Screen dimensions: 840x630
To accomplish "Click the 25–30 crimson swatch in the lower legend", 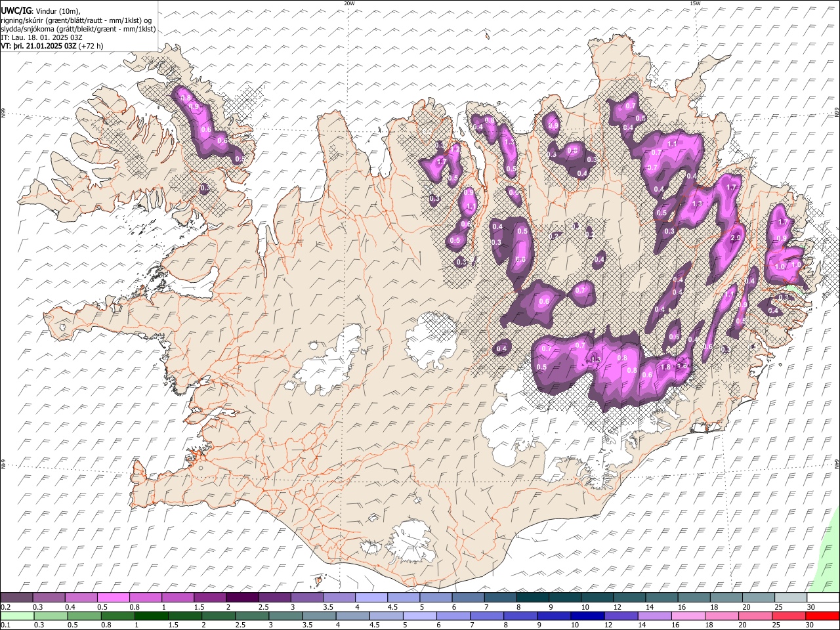I will pyautogui.click(x=789, y=616).
